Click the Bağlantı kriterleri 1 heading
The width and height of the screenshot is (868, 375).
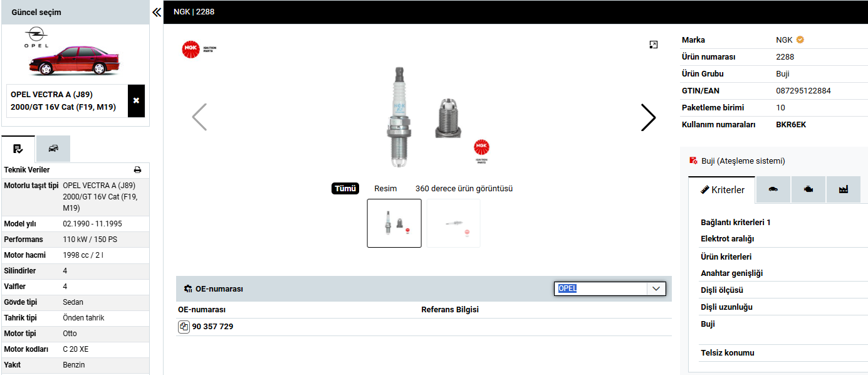coord(736,223)
